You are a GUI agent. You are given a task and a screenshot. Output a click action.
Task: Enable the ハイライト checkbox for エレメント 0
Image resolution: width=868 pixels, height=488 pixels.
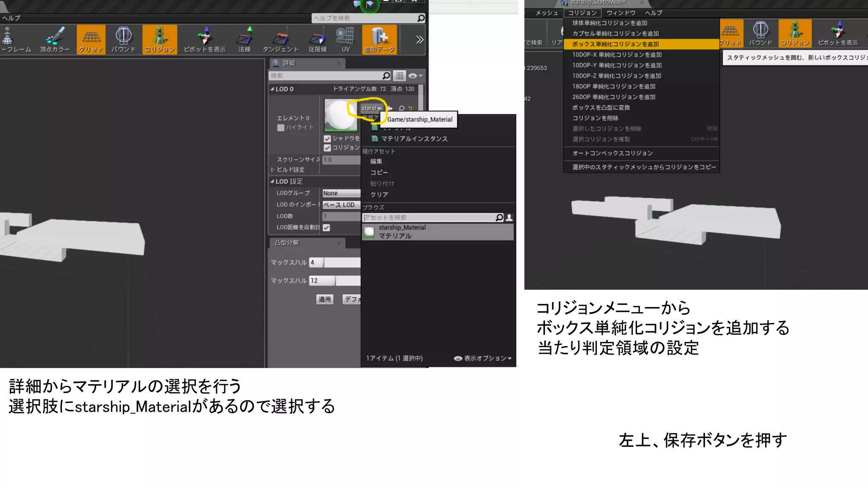pyautogui.click(x=281, y=128)
